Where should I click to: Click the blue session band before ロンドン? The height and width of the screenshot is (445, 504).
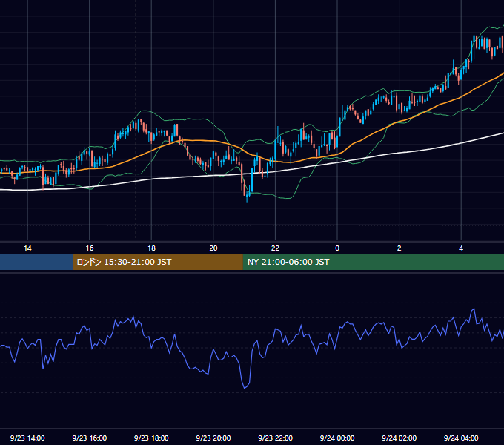click(x=36, y=262)
